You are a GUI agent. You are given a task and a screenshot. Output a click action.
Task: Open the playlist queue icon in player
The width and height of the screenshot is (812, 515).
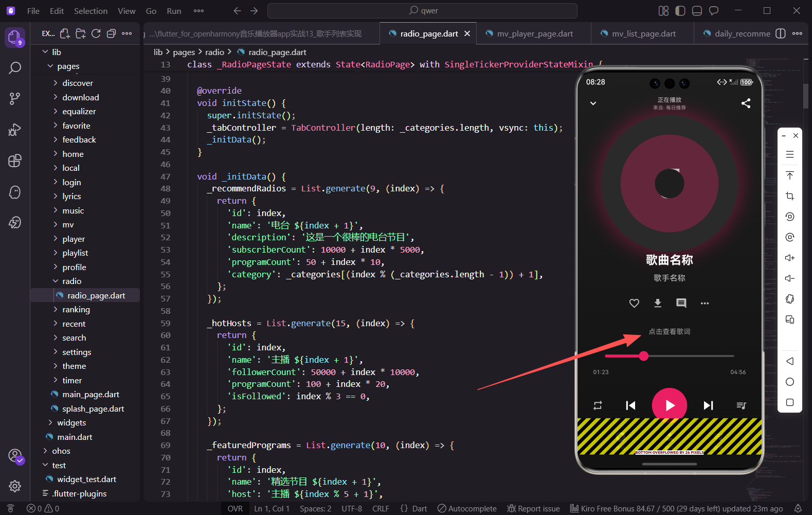click(741, 405)
